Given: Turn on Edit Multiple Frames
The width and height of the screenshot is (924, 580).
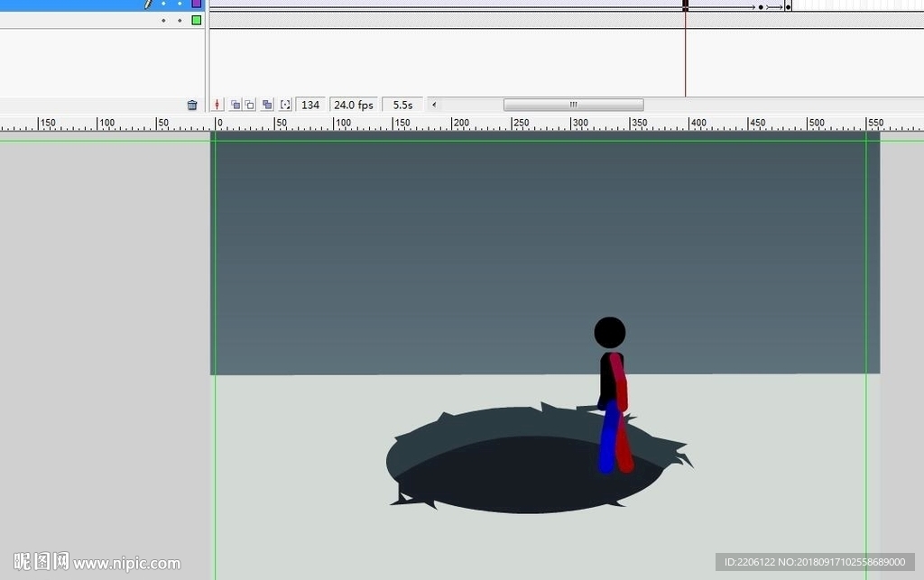Looking at the screenshot, I should pos(267,105).
